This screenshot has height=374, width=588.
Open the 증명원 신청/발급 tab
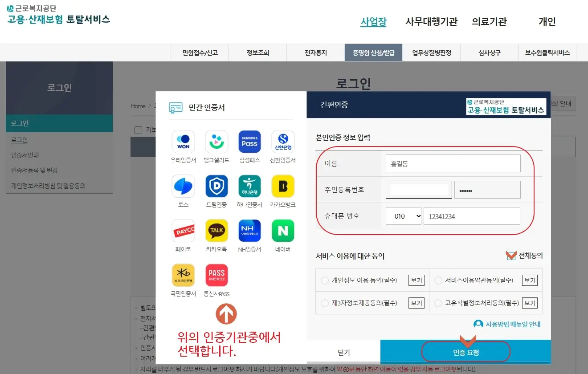tap(373, 53)
